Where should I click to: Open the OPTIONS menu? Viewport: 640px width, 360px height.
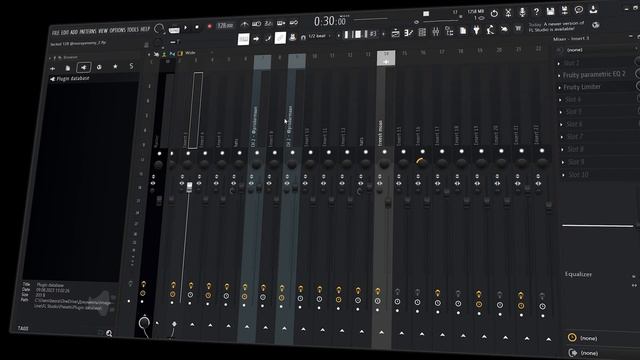pyautogui.click(x=118, y=31)
